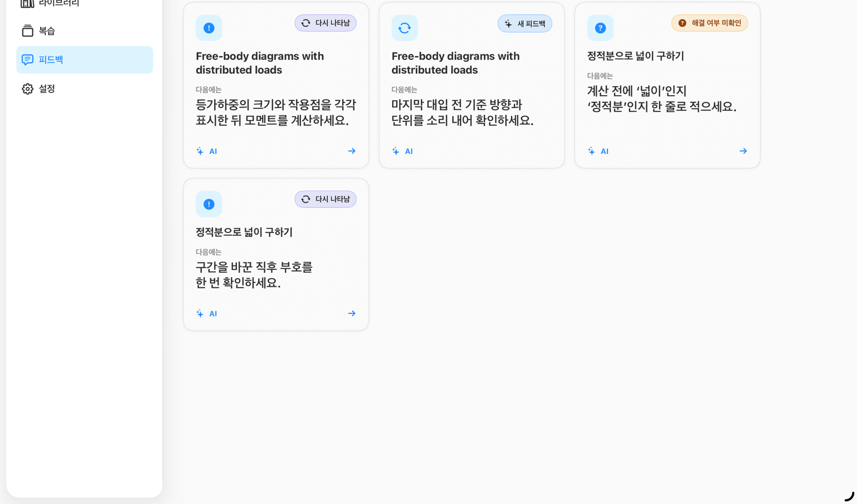Click the 해결 여부 미확인 badge
Viewport: 857px width, 504px height.
pos(710,23)
